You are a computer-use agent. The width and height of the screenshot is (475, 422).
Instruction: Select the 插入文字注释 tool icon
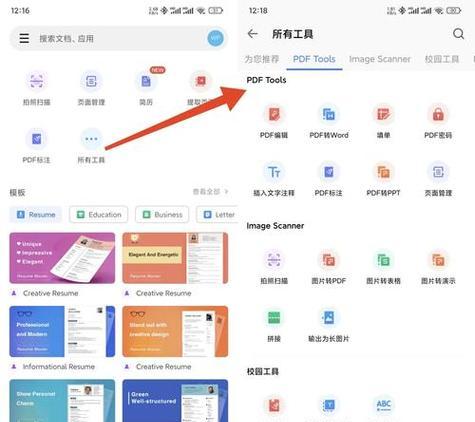tap(274, 172)
